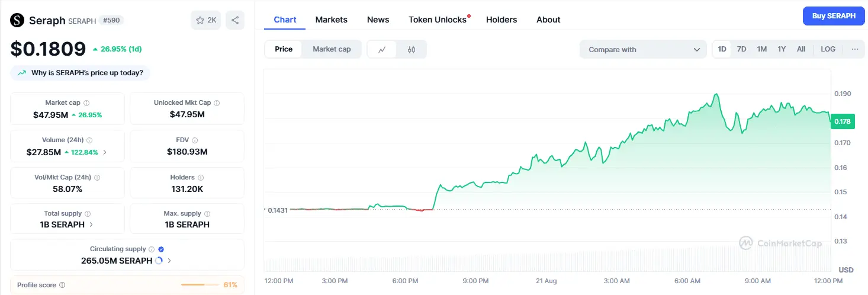Viewport: 868px width, 295px height.
Task: Open chart more options ellipsis
Action: point(854,49)
